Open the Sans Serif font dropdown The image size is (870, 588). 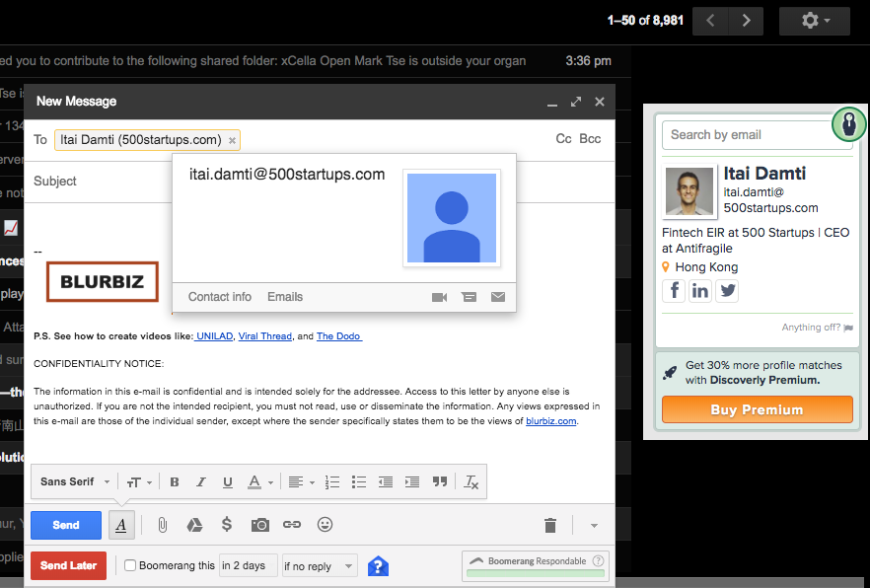[x=75, y=482]
